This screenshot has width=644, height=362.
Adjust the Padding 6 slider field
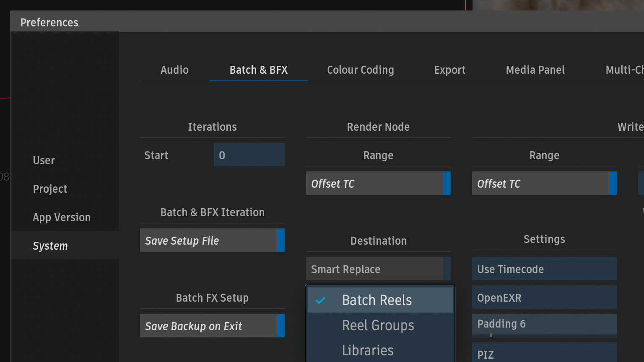[x=544, y=324]
